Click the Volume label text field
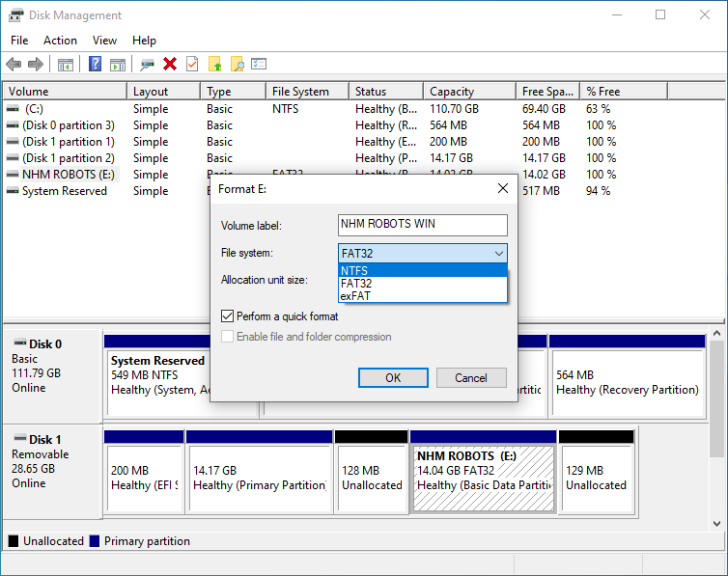 423,225
